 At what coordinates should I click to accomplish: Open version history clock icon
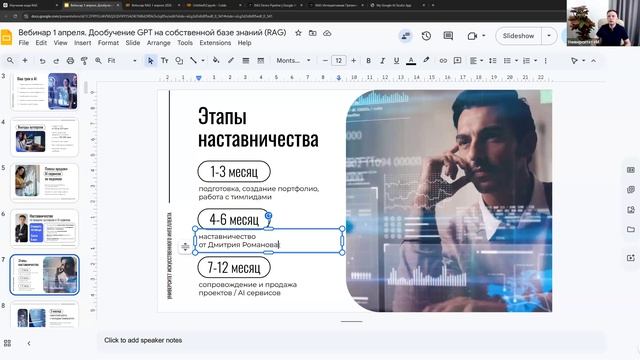pyautogui.click(x=426, y=36)
